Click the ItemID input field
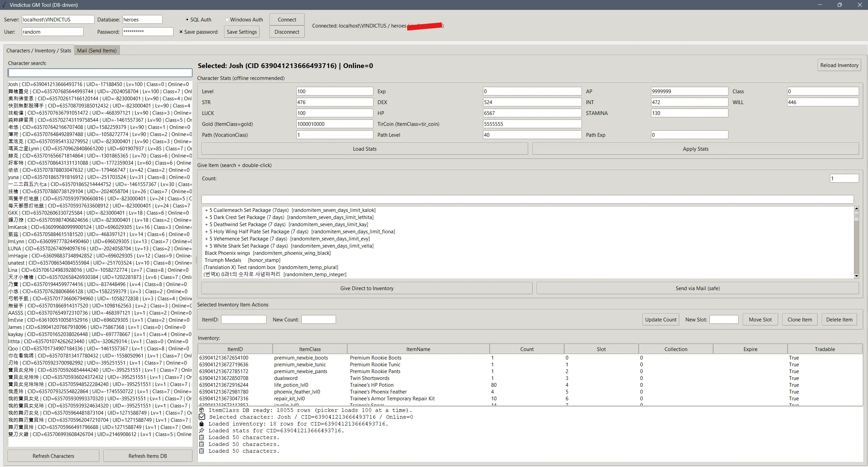 [x=244, y=320]
